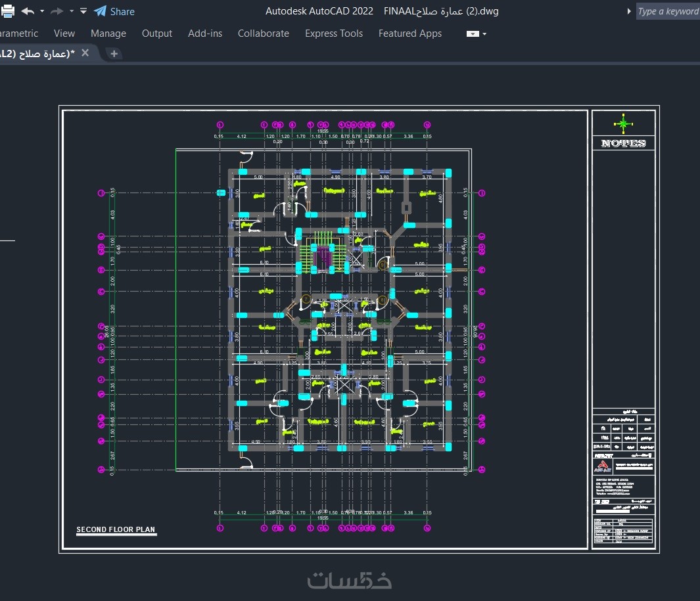This screenshot has width=700, height=601.
Task: Open the Featured Apps tab
Action: pyautogui.click(x=410, y=33)
